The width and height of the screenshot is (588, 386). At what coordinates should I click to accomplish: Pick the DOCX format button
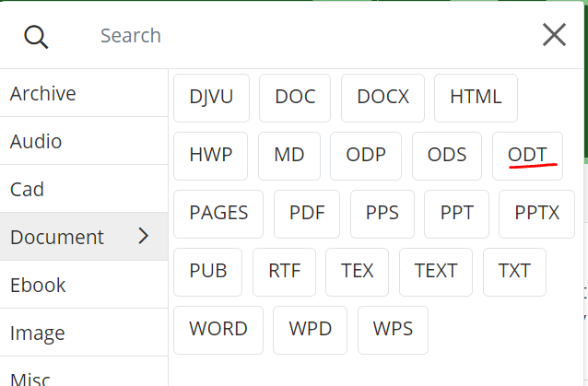382,98
